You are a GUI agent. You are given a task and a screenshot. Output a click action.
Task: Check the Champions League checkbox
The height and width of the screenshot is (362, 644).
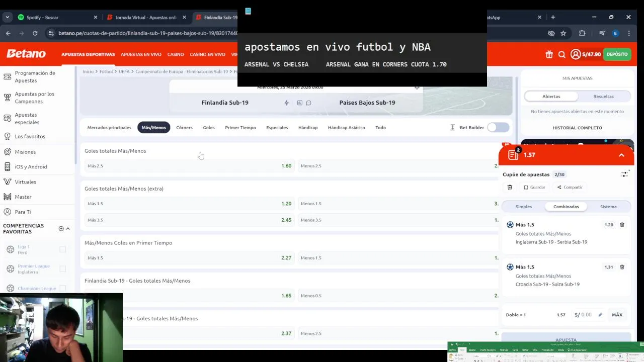(x=62, y=289)
